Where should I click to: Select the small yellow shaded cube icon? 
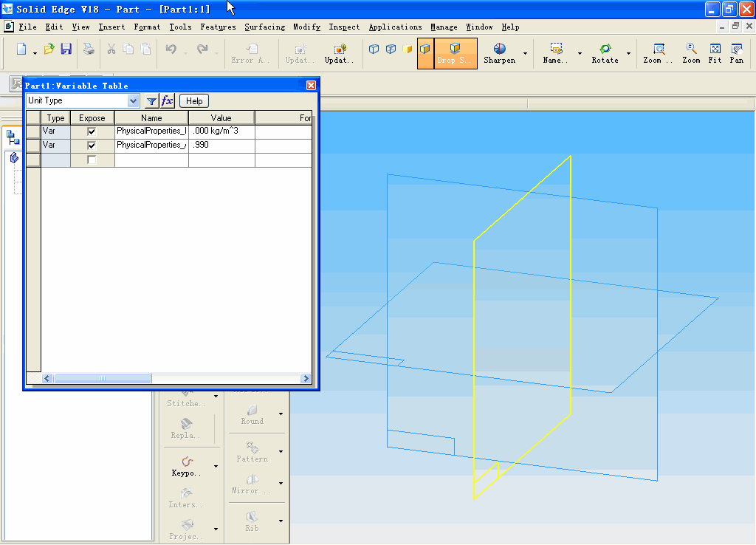[408, 49]
